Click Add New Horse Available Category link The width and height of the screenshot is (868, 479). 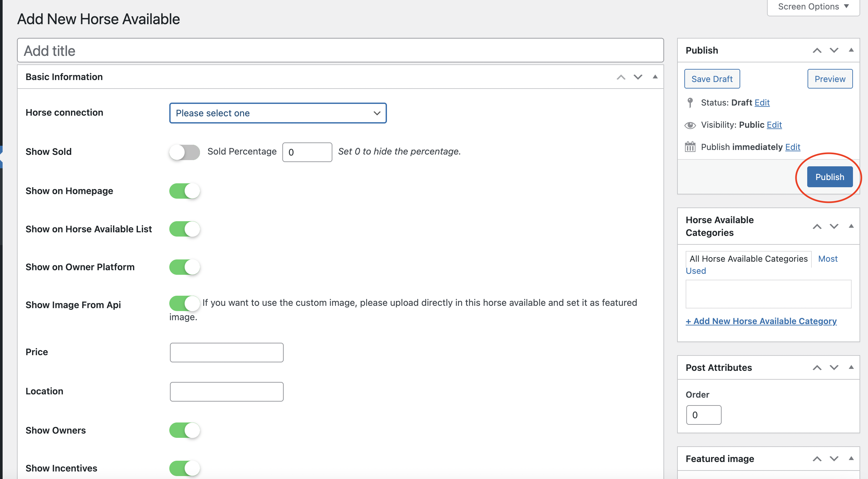point(761,321)
